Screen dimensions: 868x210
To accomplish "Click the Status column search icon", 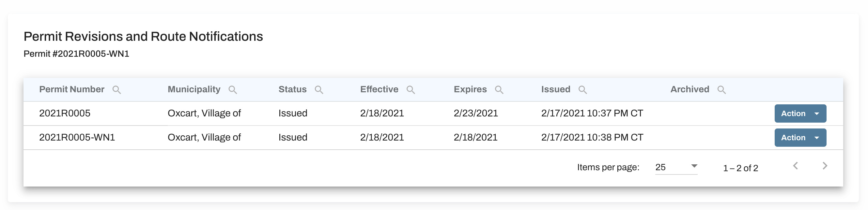I will coord(319,90).
